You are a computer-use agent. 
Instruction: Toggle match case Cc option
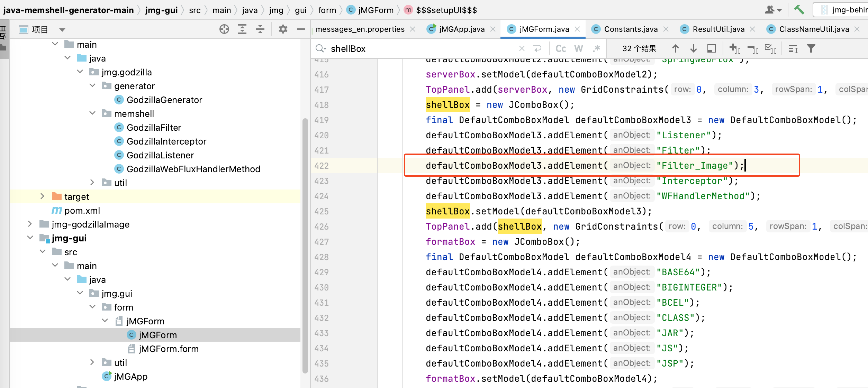point(561,48)
